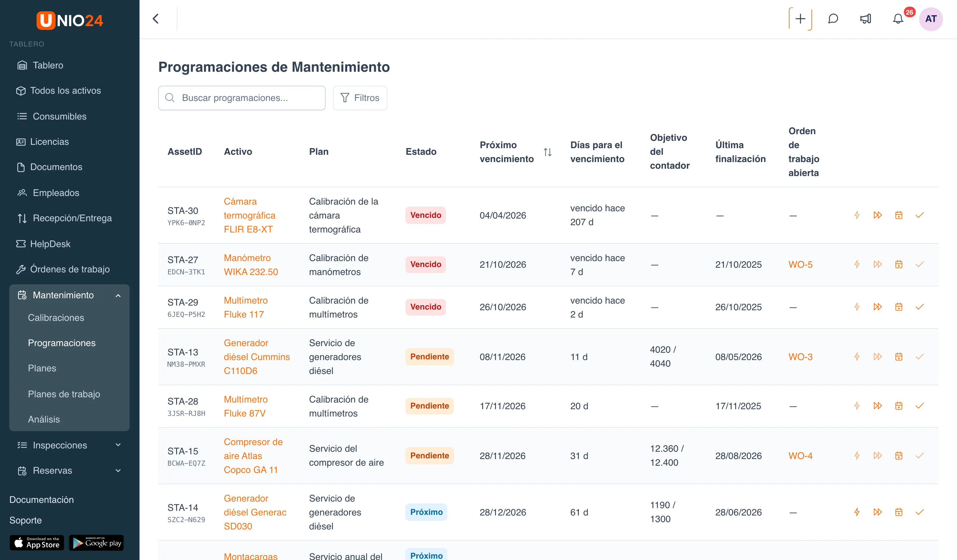Open the chat messages icon
The width and height of the screenshot is (957, 560).
click(x=833, y=19)
